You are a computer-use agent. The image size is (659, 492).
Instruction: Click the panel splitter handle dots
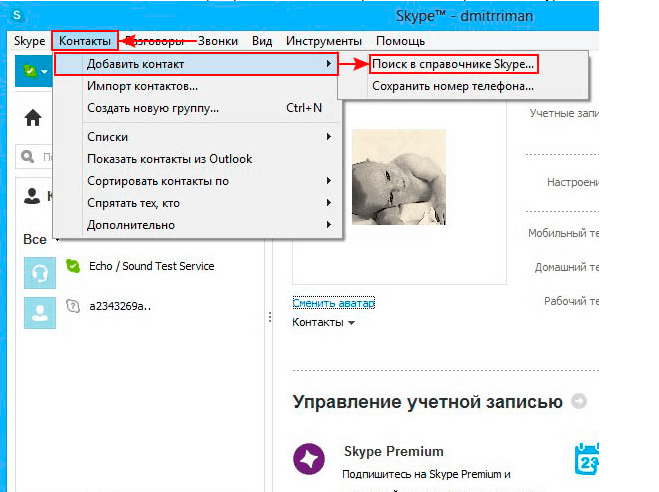[270, 317]
